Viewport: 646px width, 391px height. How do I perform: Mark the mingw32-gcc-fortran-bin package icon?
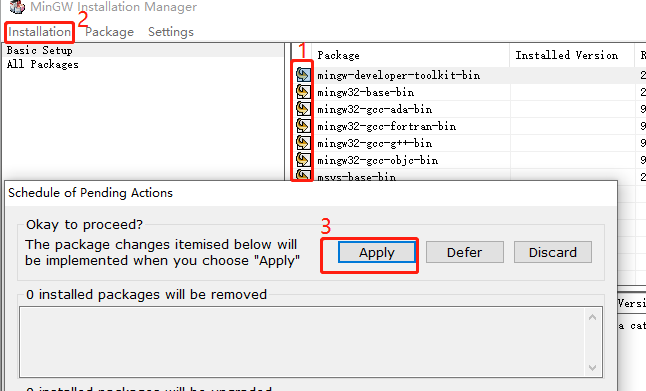click(x=303, y=126)
